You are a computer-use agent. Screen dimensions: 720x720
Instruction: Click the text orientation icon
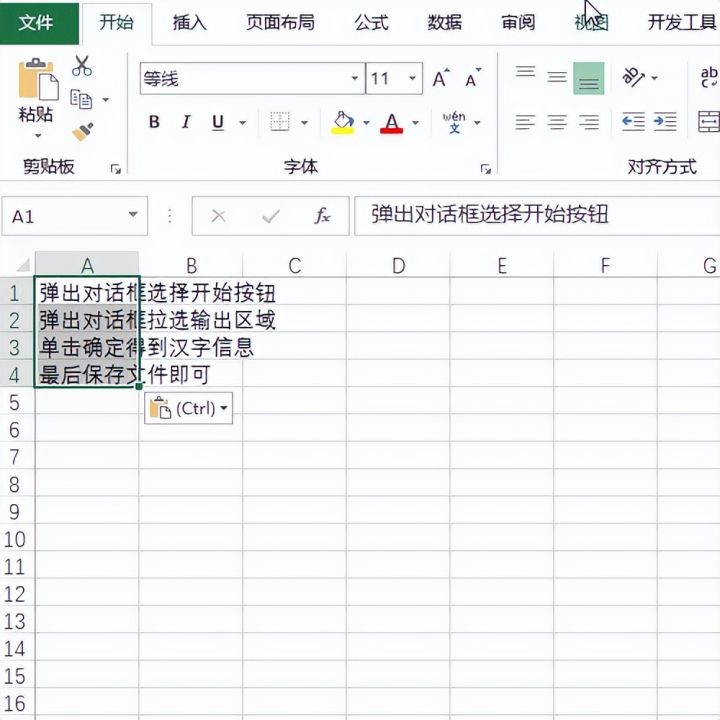633,77
